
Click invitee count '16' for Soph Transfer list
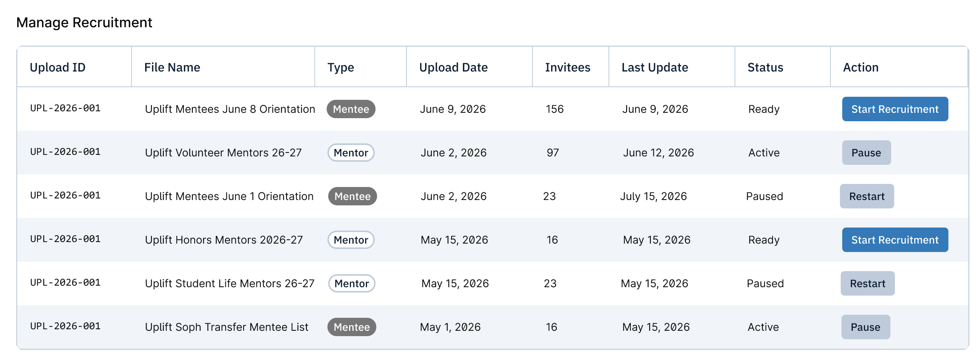(x=551, y=327)
